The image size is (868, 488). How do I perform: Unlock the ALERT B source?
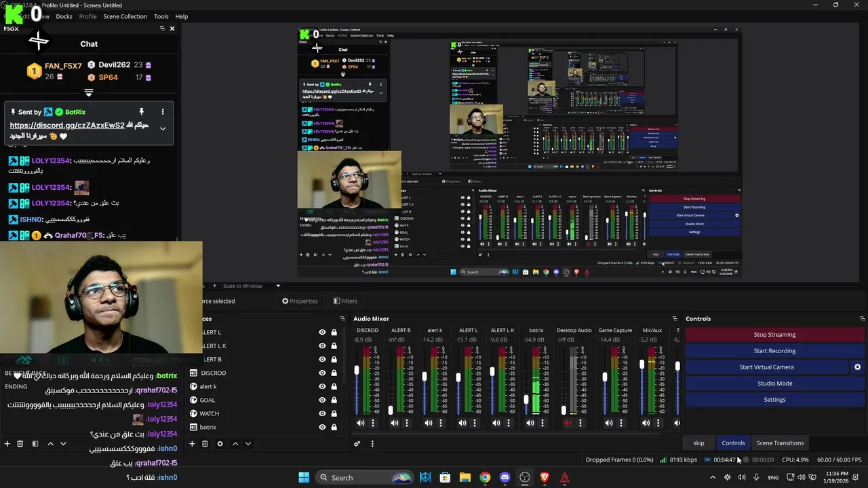[x=334, y=359]
